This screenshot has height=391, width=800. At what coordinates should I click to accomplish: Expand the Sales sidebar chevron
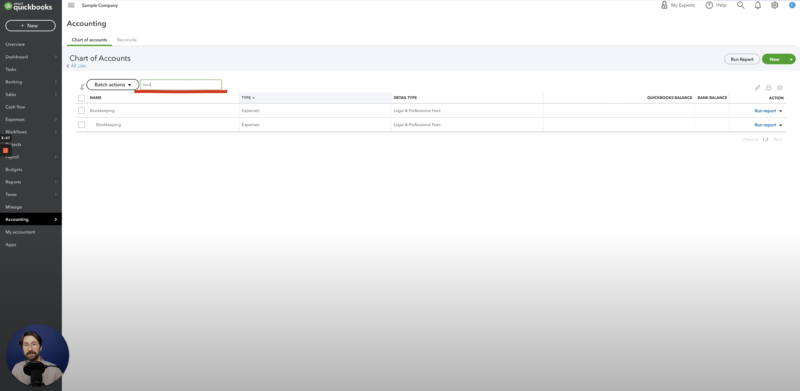click(56, 94)
